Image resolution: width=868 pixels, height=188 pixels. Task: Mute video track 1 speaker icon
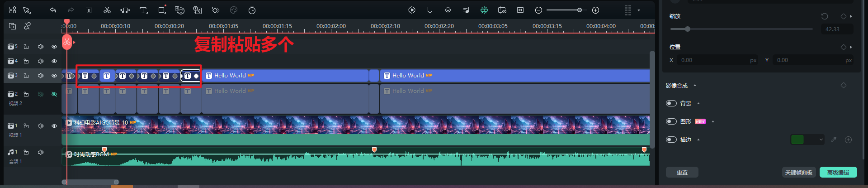[x=41, y=126]
